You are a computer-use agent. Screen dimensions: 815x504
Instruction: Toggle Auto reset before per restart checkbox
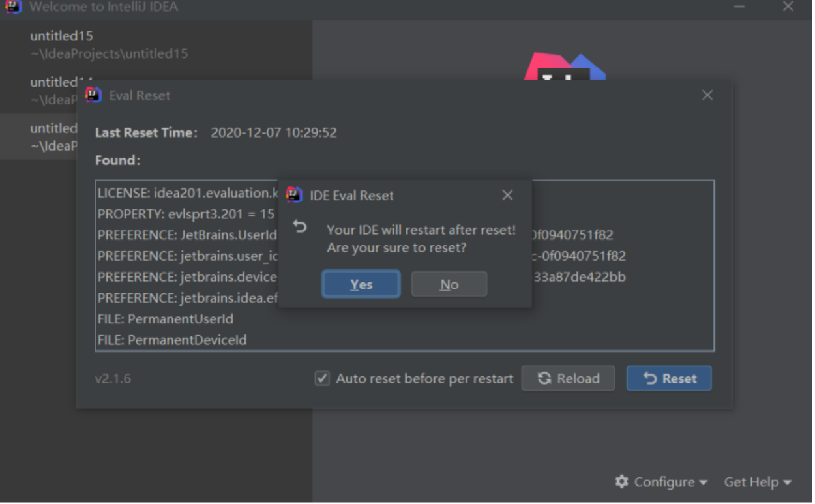(322, 378)
